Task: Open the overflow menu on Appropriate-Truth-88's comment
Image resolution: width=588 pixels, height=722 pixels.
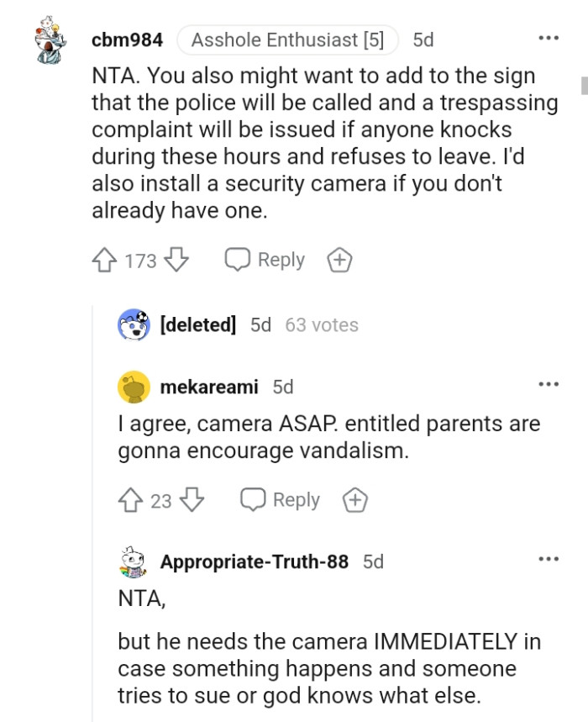Action: click(549, 560)
